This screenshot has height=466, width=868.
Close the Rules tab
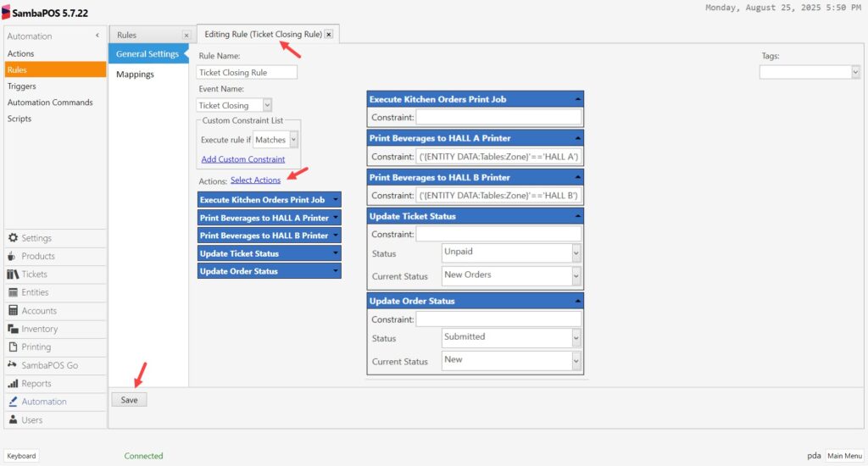186,36
